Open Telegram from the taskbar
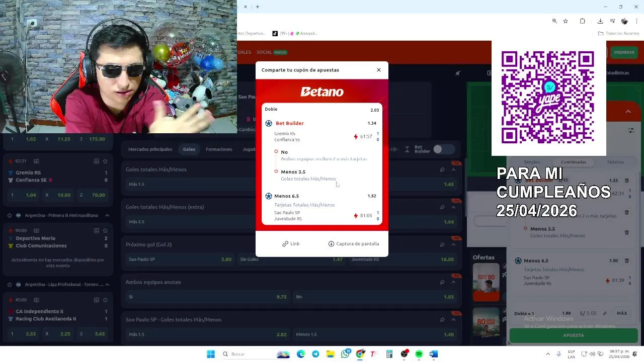The image size is (644, 362). (x=315, y=354)
